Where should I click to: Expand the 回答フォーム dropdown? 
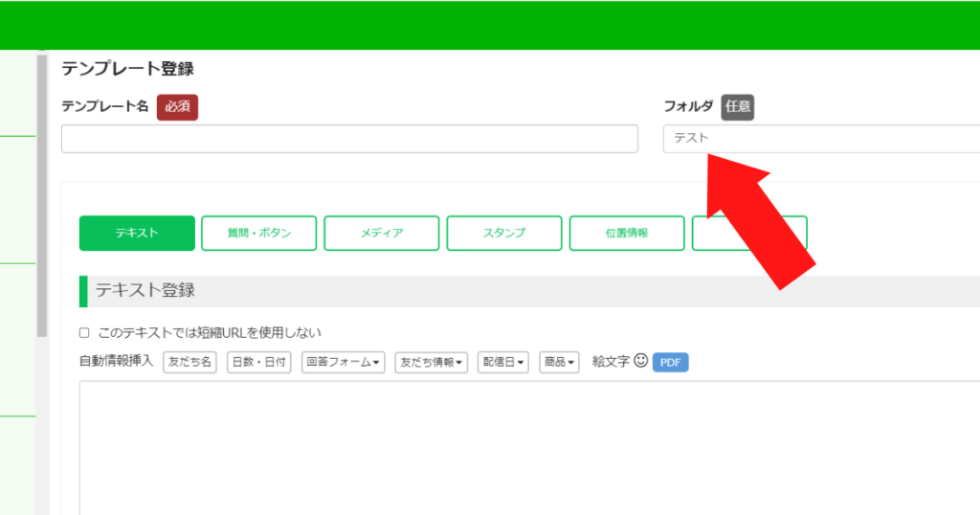pyautogui.click(x=344, y=362)
